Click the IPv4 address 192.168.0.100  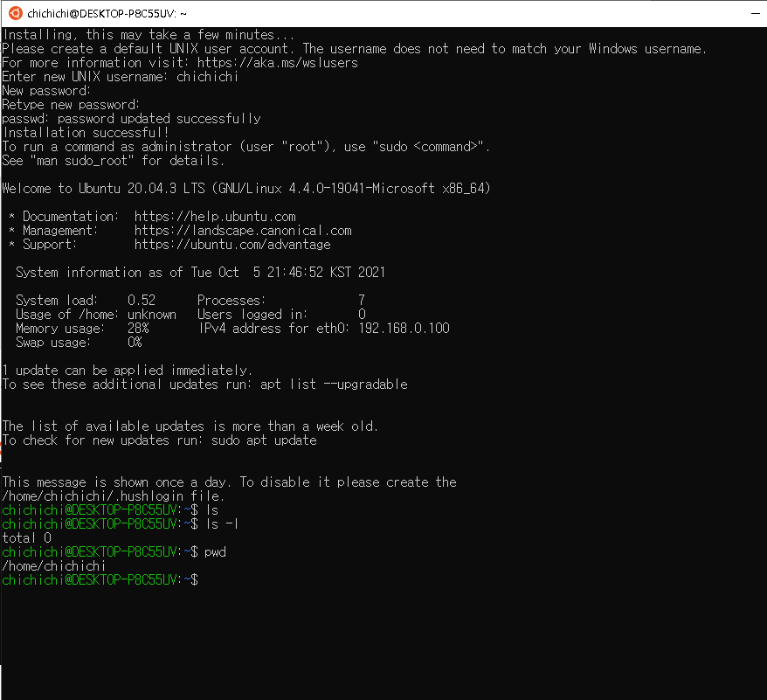[404, 328]
